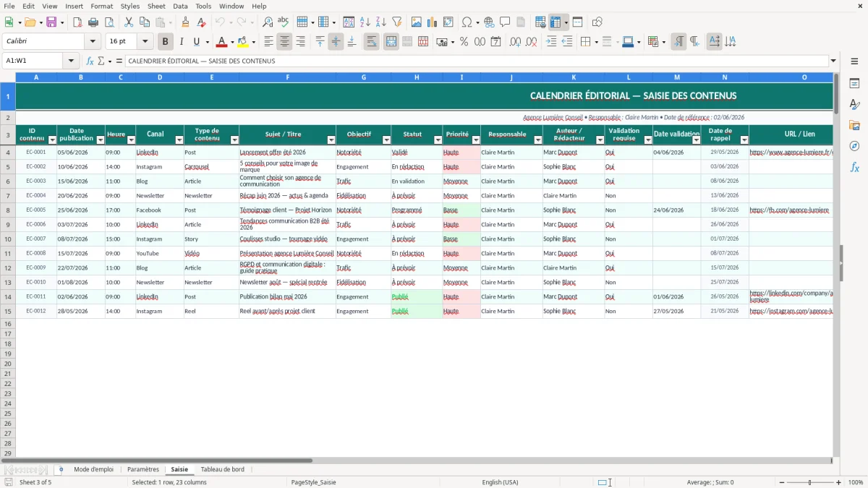Open the sidebar Gallery panel
The image size is (868, 488).
[854, 126]
